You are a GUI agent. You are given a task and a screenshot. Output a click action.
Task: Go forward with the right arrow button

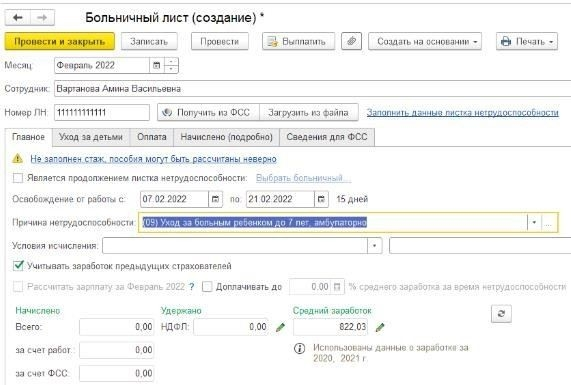point(42,17)
